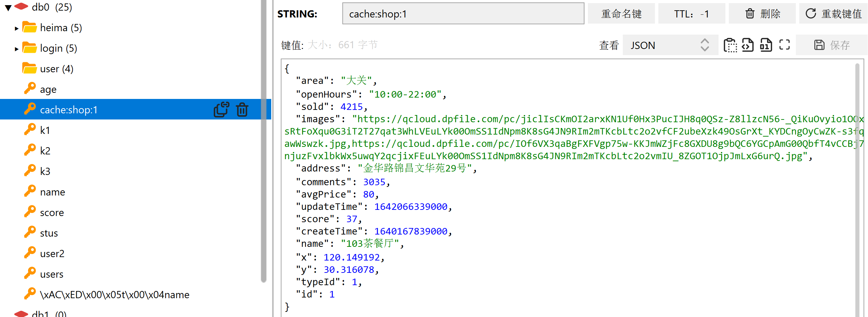Image resolution: width=868 pixels, height=317 pixels.
Task: Click the 重命名键 rename key button
Action: (x=621, y=14)
